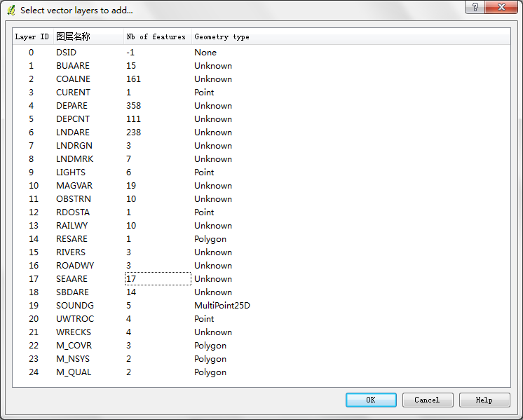Image resolution: width=523 pixels, height=420 pixels.
Task: Click the 15 features cell for BUAARE
Action: [131, 66]
